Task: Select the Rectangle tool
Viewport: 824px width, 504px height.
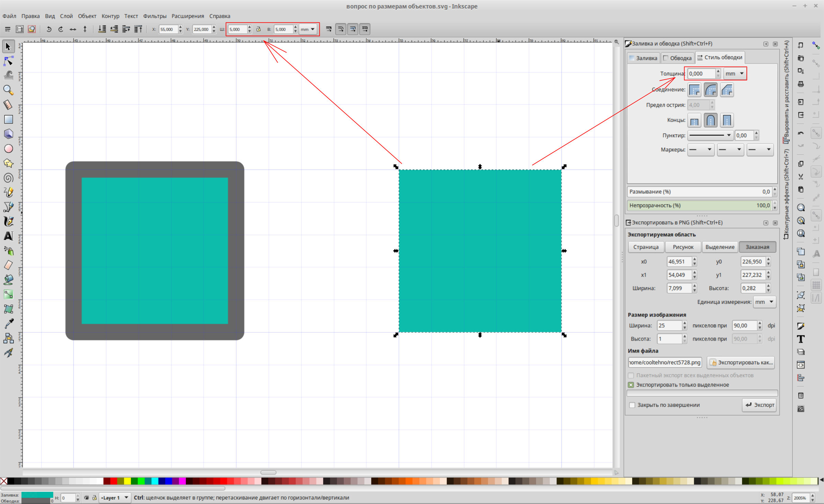Action: point(8,119)
